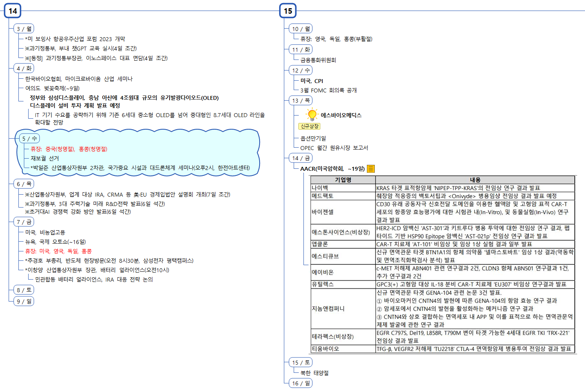Click the 기업명 table header

coord(343,180)
